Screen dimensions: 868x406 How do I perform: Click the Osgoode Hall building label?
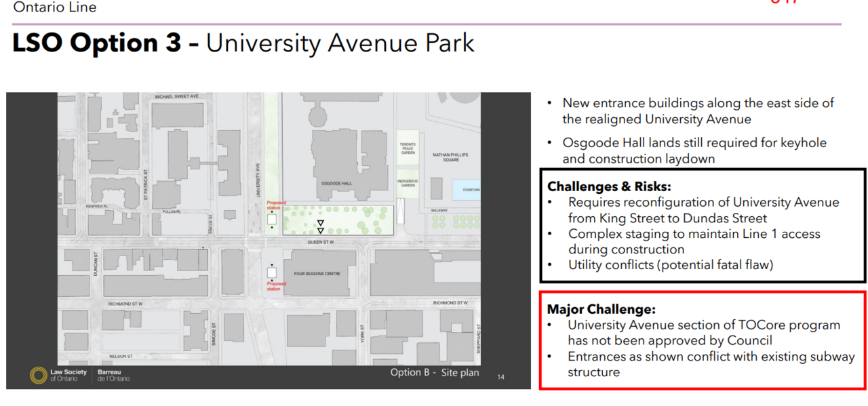pos(335,184)
